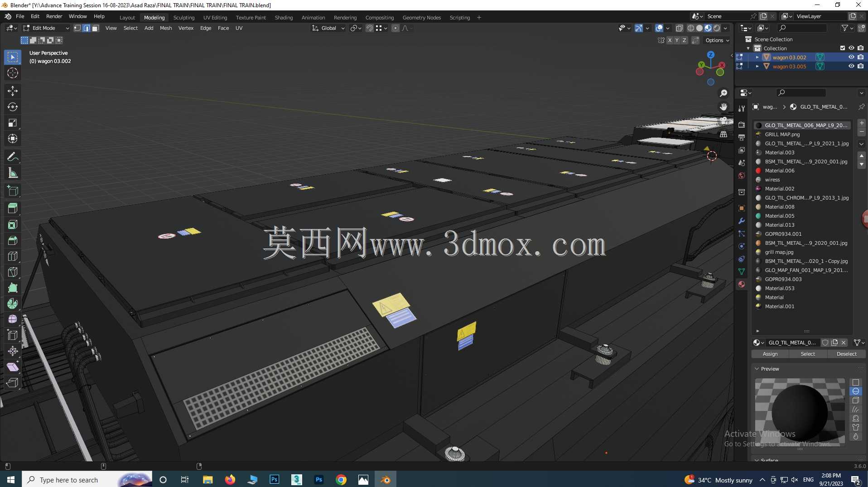This screenshot has height=487, width=868.
Task: Toggle proportional editing button
Action: click(395, 28)
